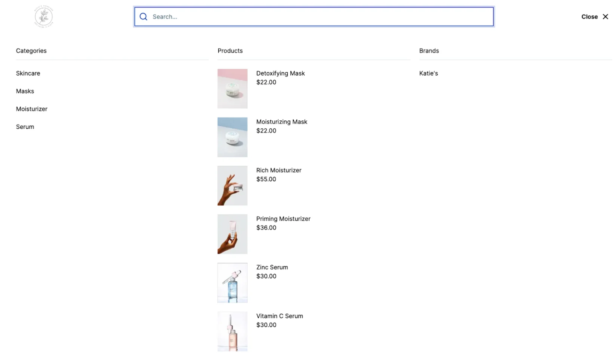Open the Moisturizing Mask product thumbnail
The height and width of the screenshot is (364, 616).
click(x=233, y=137)
